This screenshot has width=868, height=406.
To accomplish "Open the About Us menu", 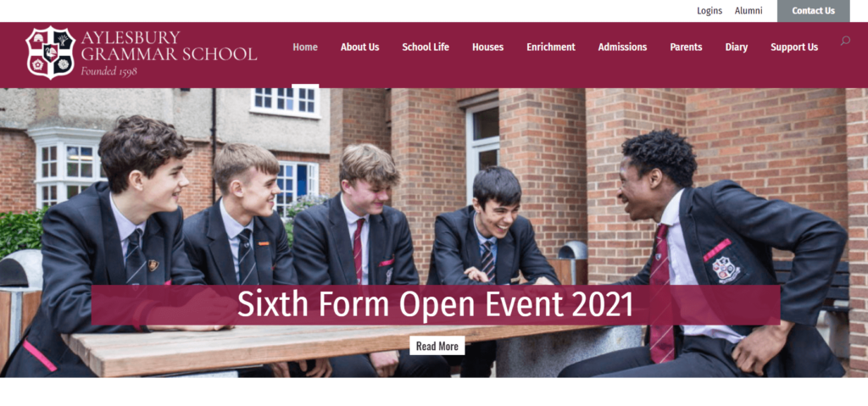I will pyautogui.click(x=359, y=47).
